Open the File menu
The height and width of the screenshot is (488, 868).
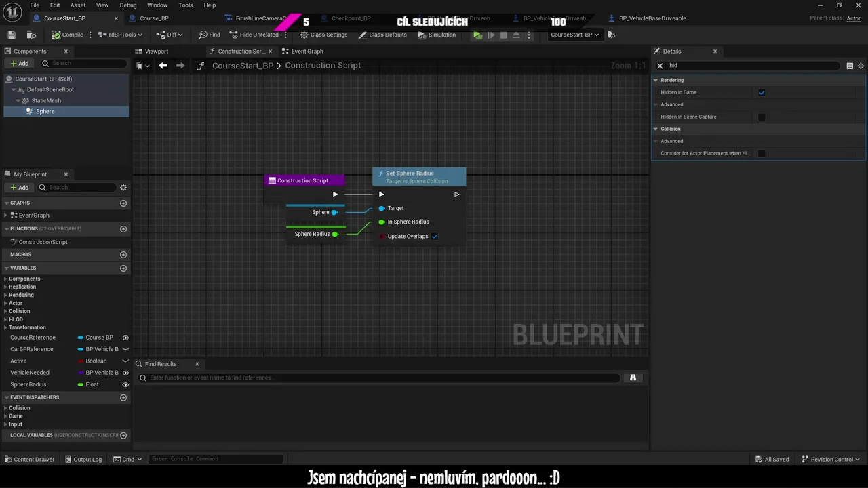pos(35,5)
